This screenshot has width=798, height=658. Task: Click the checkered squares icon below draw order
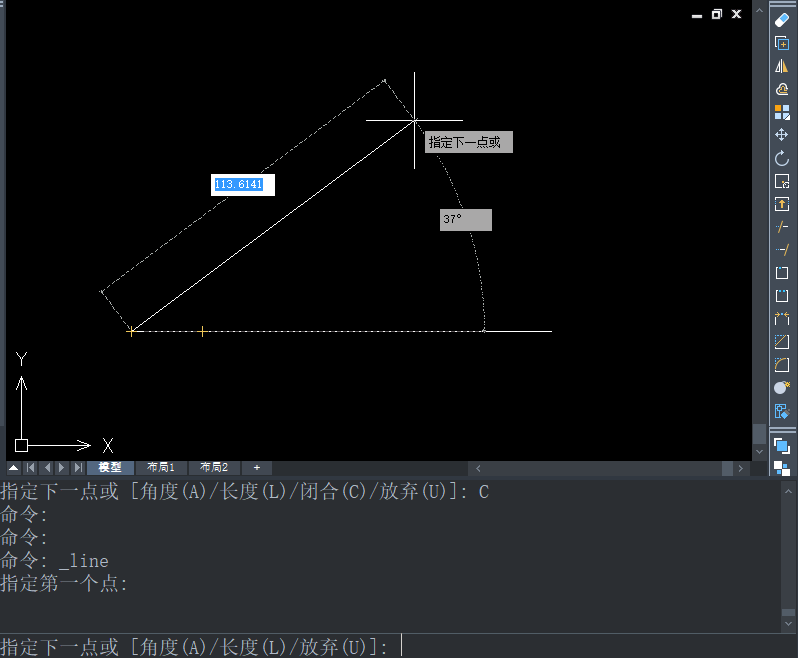[782, 468]
